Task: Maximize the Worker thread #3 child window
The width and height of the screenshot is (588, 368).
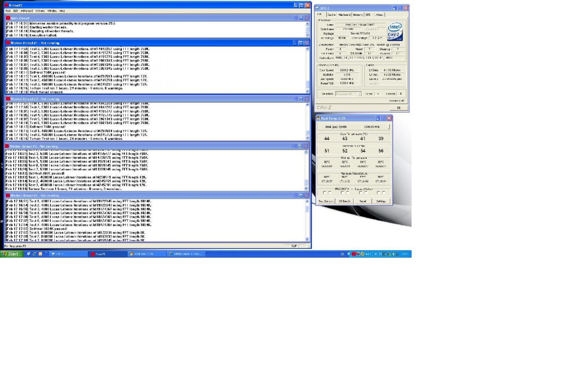Action: [x=300, y=146]
